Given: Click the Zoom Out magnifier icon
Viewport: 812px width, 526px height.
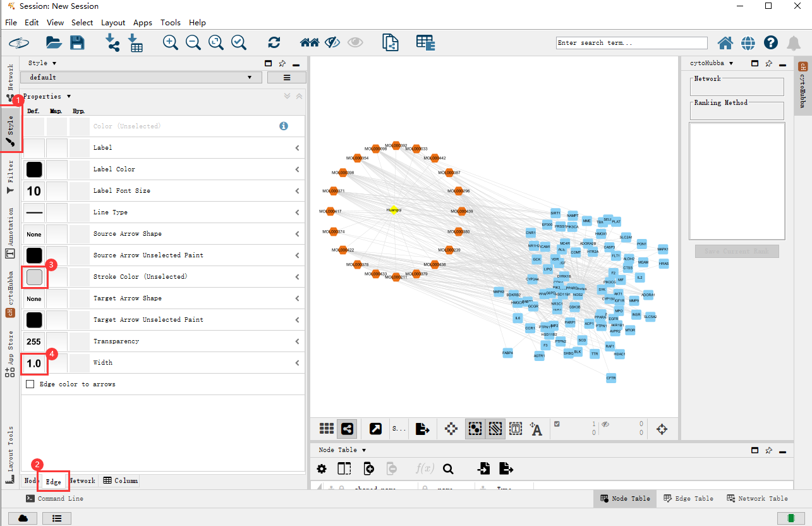Looking at the screenshot, I should pos(193,42).
